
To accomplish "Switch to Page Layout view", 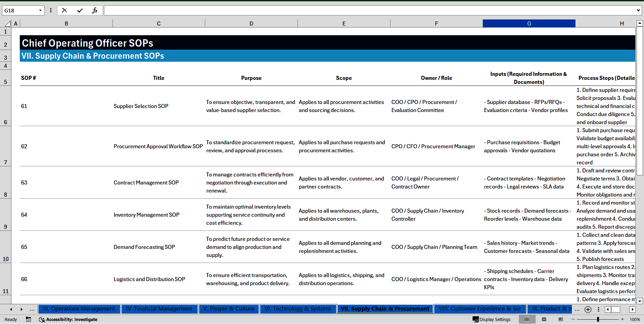I will pos(544,319).
